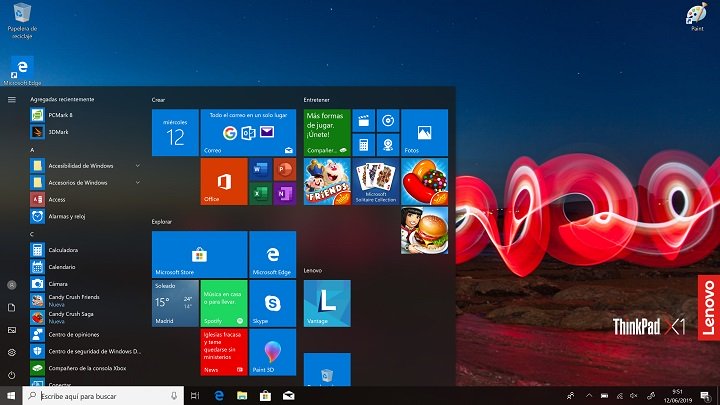Open Calendario in the app list
This screenshot has height=405, width=720.
[85, 267]
